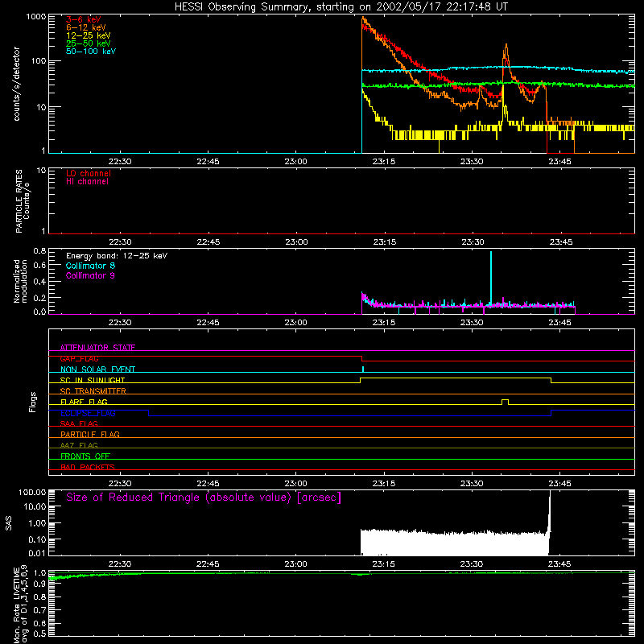This screenshot has width=644, height=644.
Task: Select the cyan 50-100 keV legend label
Action: [91, 52]
